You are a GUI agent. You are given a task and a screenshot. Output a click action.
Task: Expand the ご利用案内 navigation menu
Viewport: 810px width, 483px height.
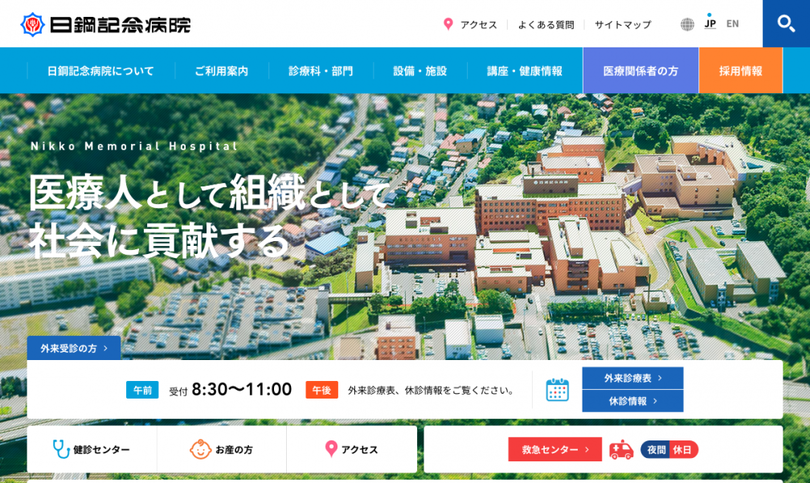pos(221,71)
